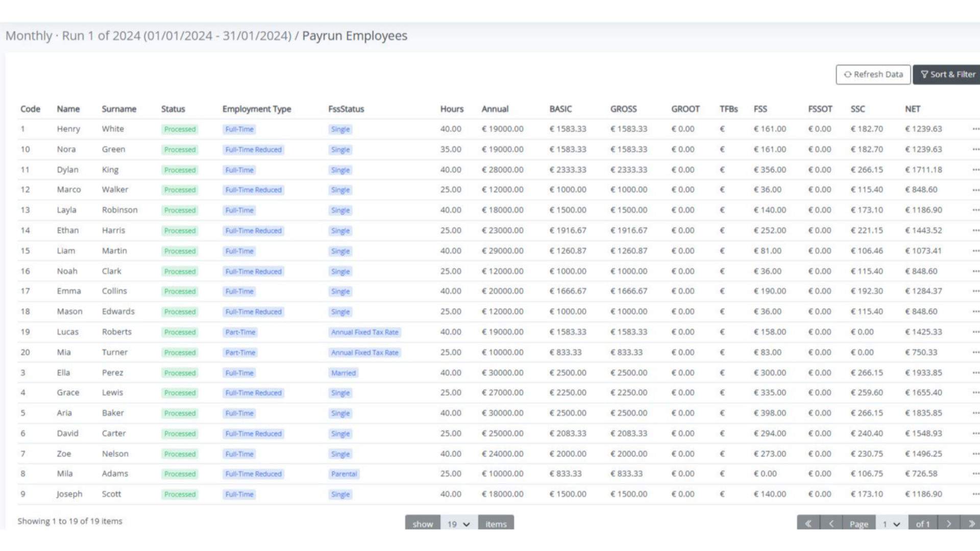Click the Processed status badge for Nora Green
This screenshot has height=551, width=980.
point(180,149)
